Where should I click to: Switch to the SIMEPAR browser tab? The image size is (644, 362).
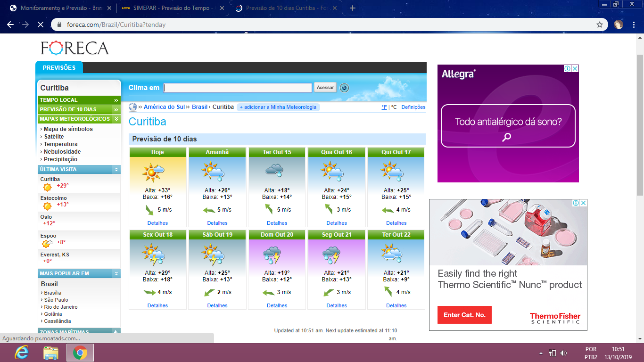pyautogui.click(x=173, y=8)
